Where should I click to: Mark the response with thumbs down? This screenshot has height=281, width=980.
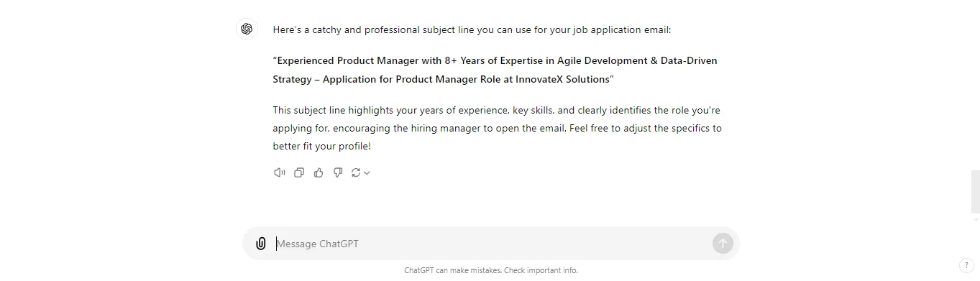(x=338, y=172)
